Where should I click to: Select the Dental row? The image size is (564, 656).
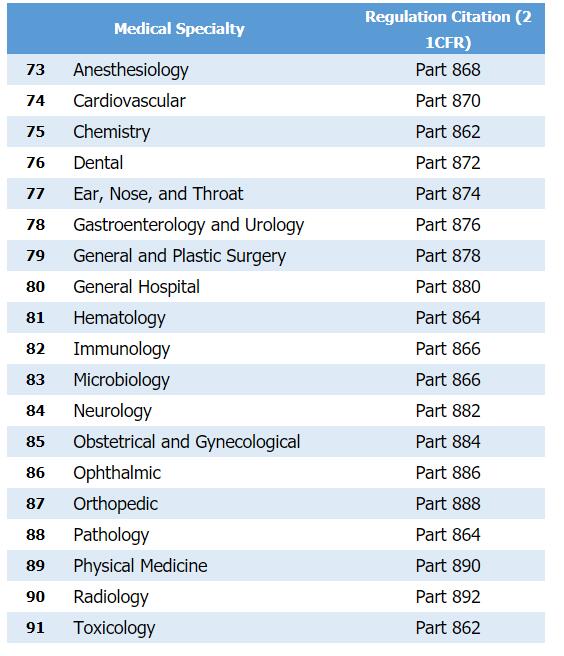point(276,163)
